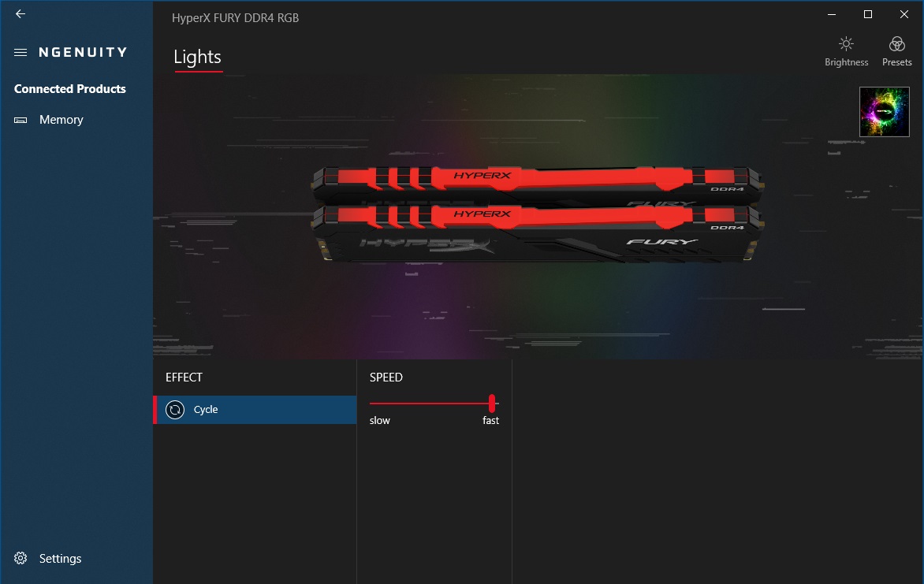The image size is (924, 584).
Task: Open the Presets circles icon
Action: tap(897, 44)
